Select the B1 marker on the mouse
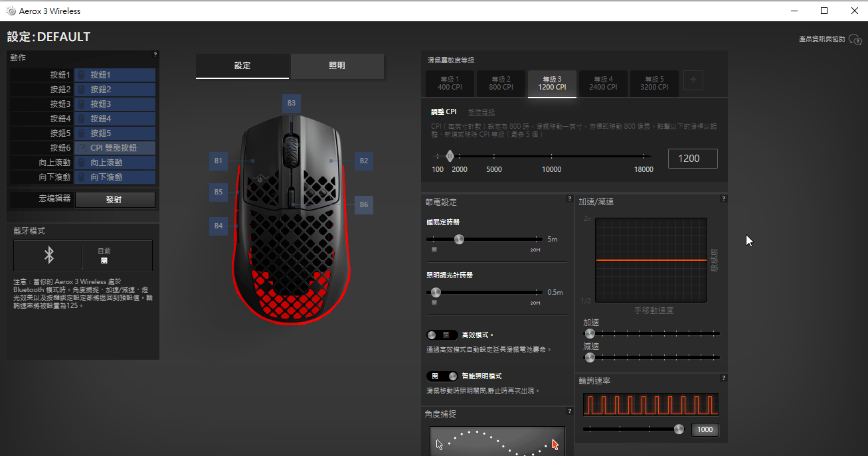The height and width of the screenshot is (456, 868). pyautogui.click(x=218, y=161)
